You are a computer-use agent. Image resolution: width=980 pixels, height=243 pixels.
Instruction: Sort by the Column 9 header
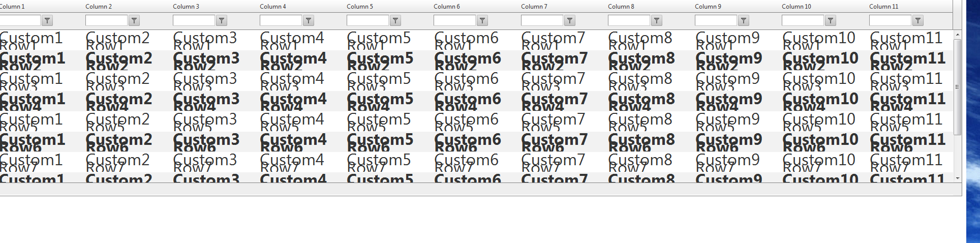(708, 7)
